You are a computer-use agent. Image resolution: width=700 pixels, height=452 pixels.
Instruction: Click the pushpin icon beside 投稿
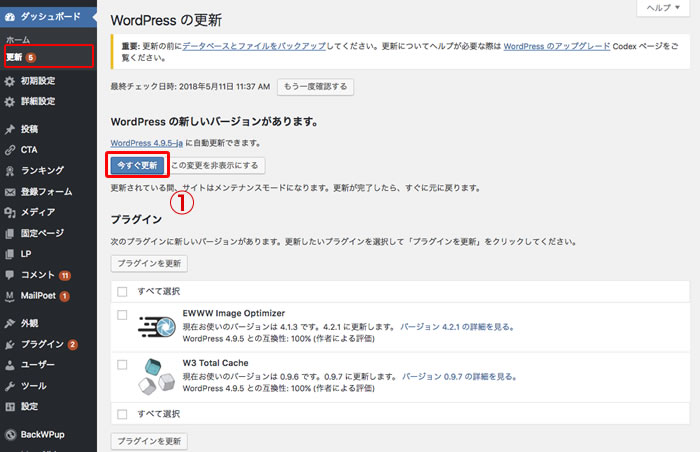coord(10,129)
